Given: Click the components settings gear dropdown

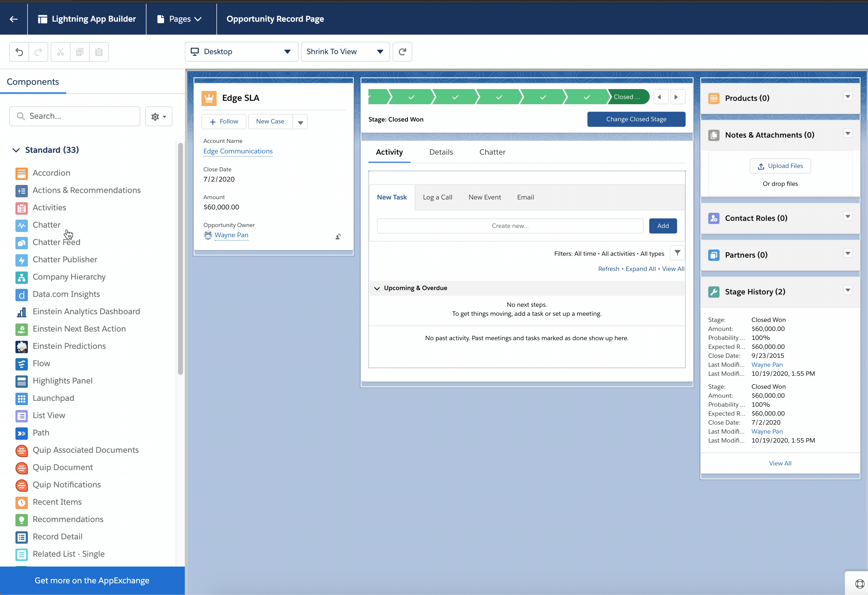Looking at the screenshot, I should [159, 117].
